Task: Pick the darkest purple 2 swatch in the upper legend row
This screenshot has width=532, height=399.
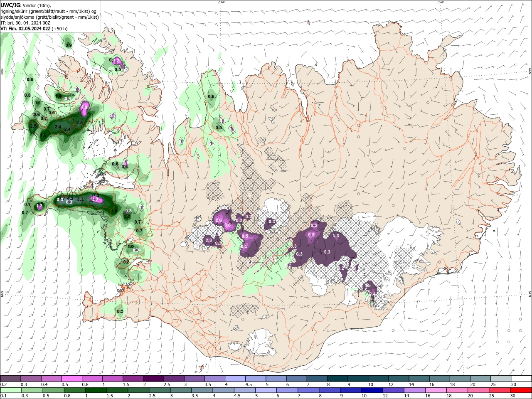Action: tap(153, 379)
